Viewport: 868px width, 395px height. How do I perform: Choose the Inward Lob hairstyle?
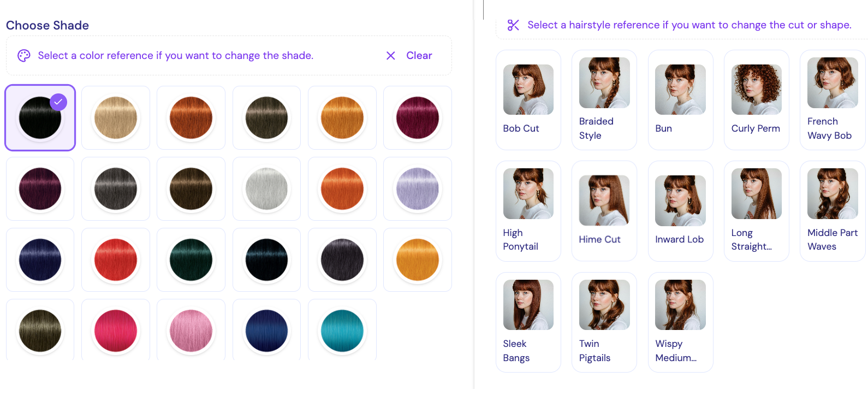pyautogui.click(x=680, y=211)
